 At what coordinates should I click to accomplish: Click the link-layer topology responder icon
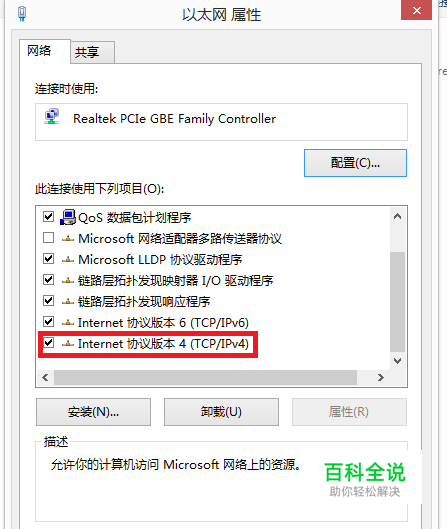[x=68, y=301]
